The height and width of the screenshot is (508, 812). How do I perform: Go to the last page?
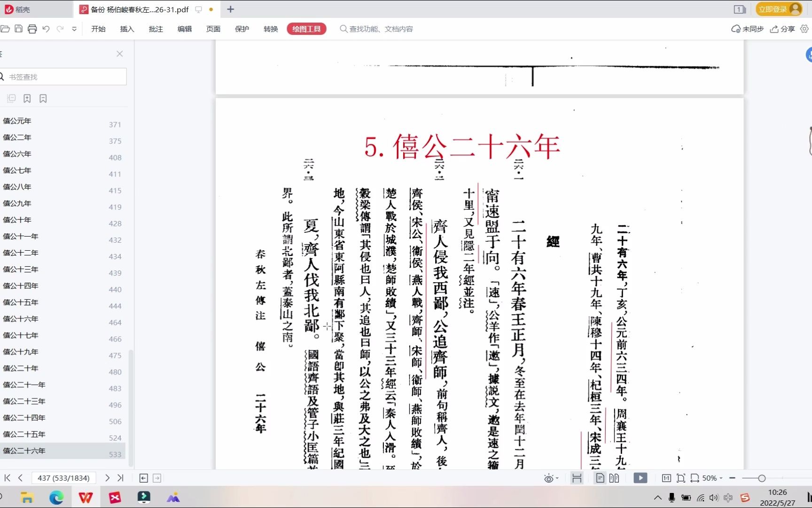click(120, 478)
